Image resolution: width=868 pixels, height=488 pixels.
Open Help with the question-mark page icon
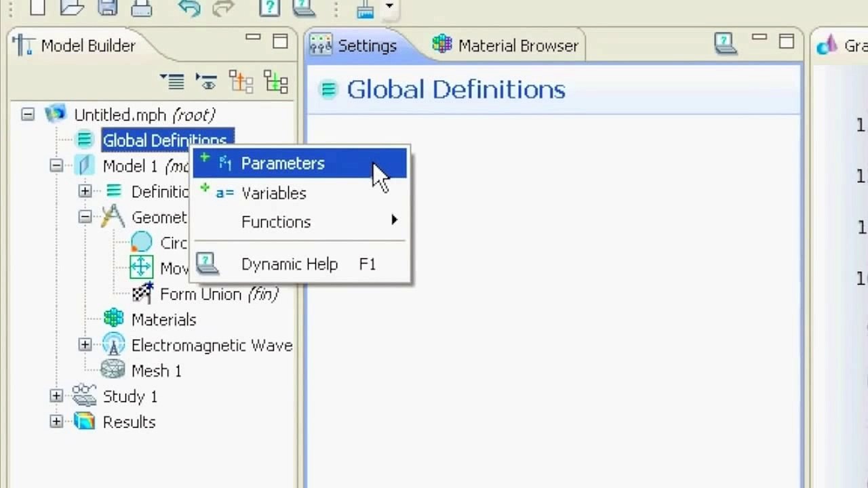click(x=269, y=7)
